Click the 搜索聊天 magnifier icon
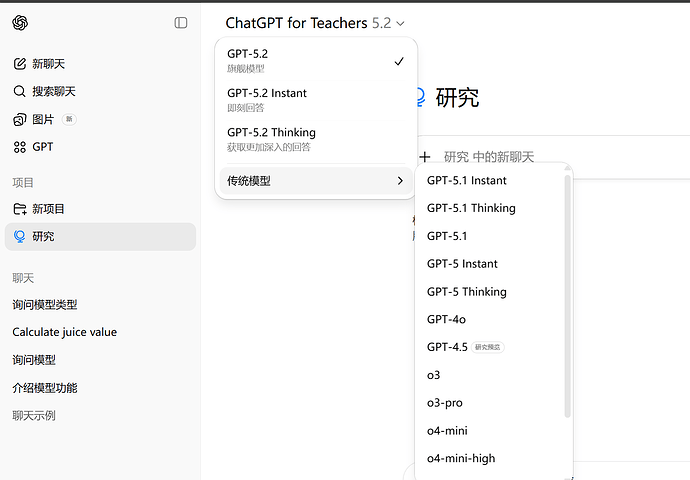Viewport: 690px width, 480px height. click(x=19, y=92)
